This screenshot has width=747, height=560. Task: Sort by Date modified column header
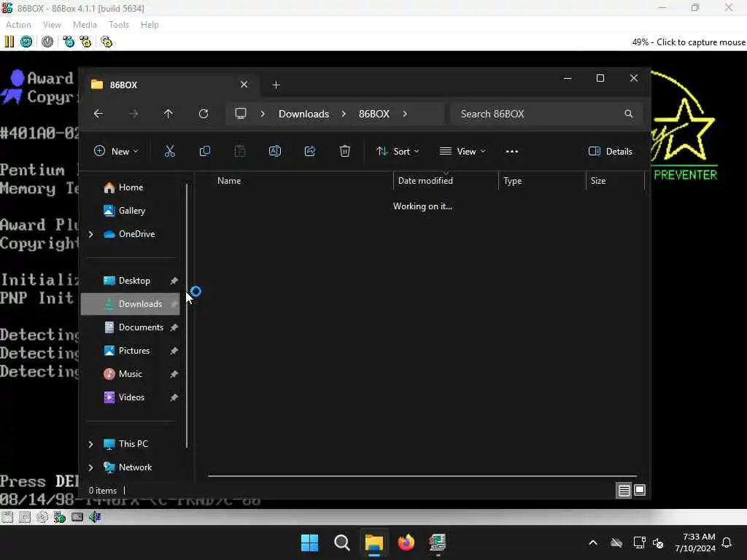click(425, 181)
